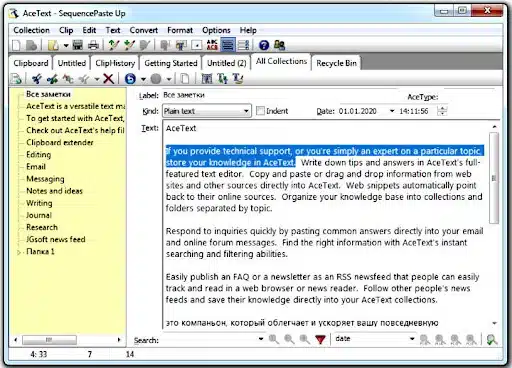Click the green magnifier icon at search bar end
The width and height of the screenshot is (512, 368).
[x=492, y=340]
